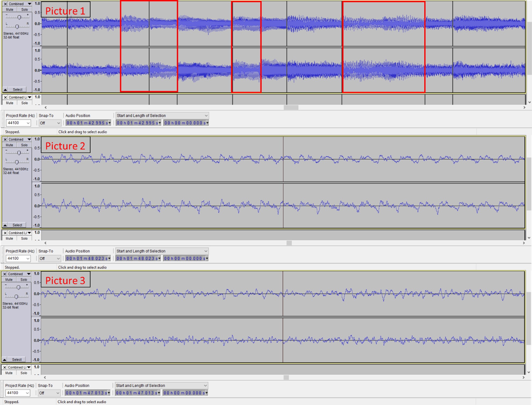The image size is (532, 405).
Task: Close the Combined Li track in Picture 3
Action: 5,367
